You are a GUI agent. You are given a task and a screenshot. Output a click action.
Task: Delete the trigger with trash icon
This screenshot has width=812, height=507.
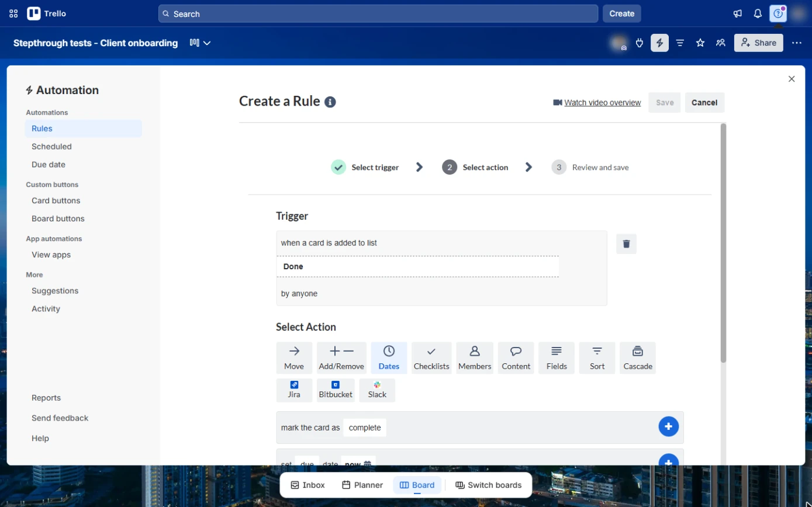(x=626, y=244)
